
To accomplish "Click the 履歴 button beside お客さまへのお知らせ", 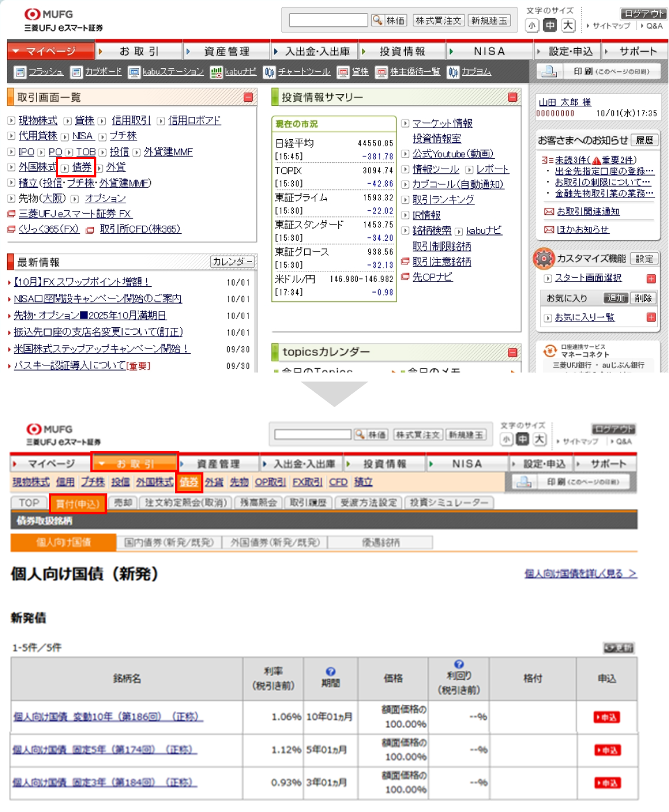I will [x=644, y=140].
